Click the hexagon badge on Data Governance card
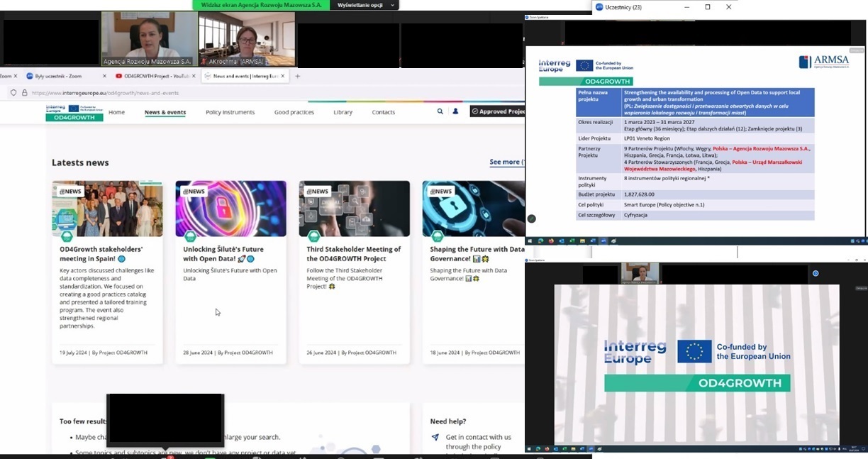The height and width of the screenshot is (459, 868). tap(437, 236)
